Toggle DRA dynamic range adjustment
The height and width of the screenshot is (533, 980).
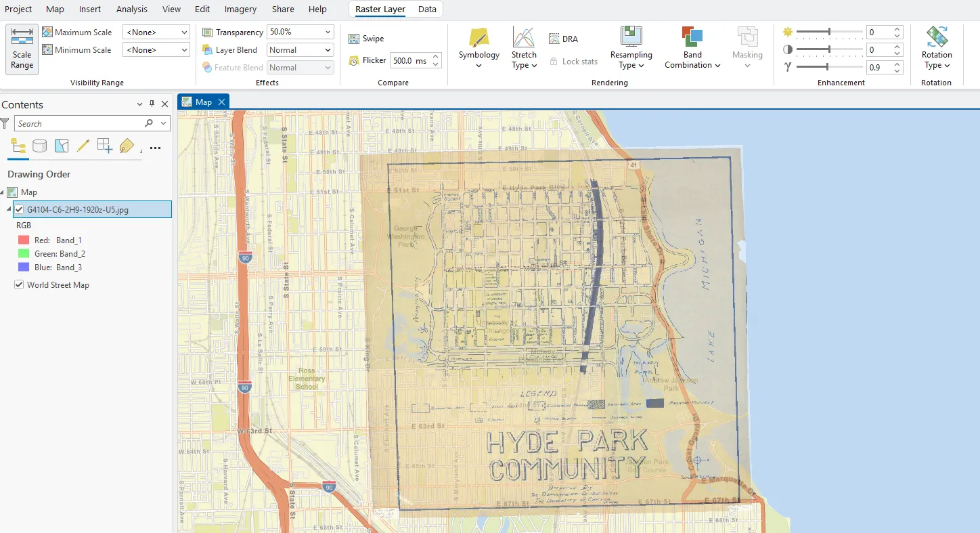coord(563,39)
